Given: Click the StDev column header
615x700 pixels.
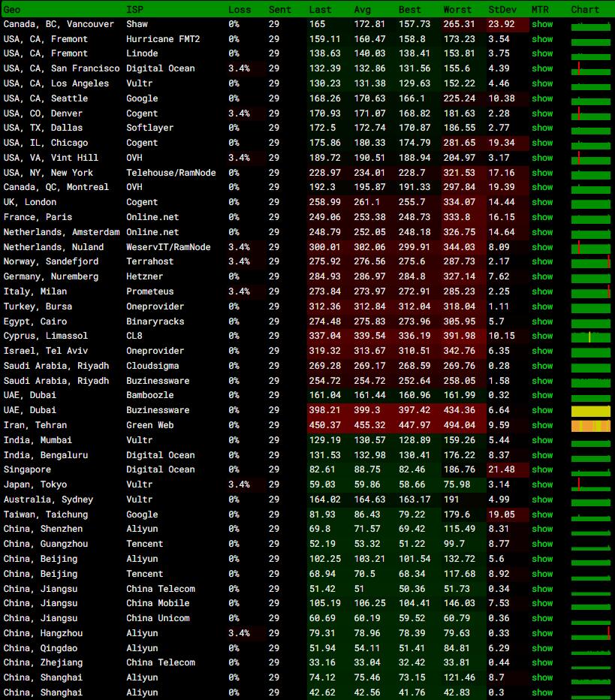Looking at the screenshot, I should (502, 9).
